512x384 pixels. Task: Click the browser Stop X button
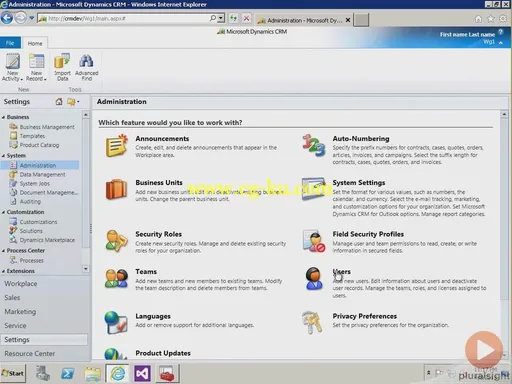tap(246, 18)
